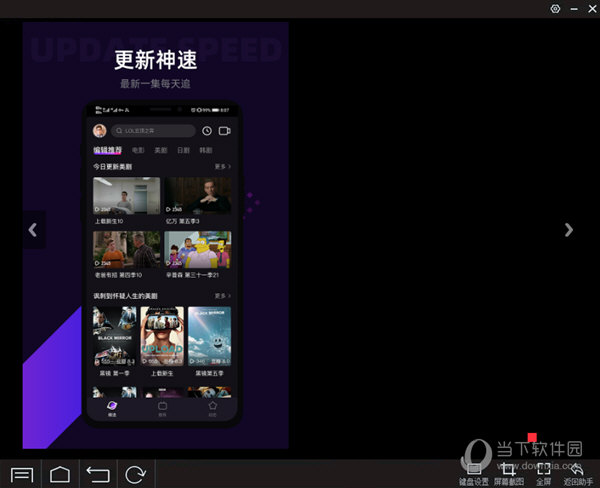
Task: Tap the right bottom nav icon in phone
Action: (x=212, y=408)
